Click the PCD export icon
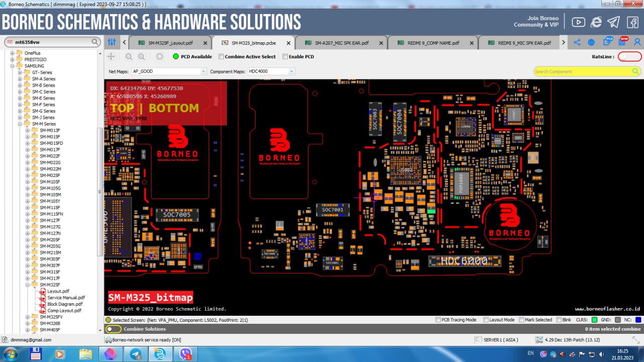Screen dimensions: 644x362 pos(608,42)
